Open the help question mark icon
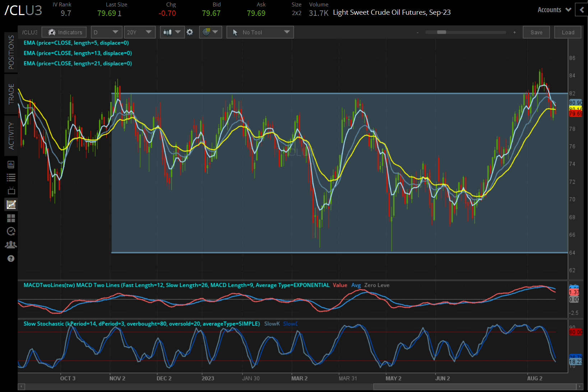Image resolution: width=588 pixels, height=392 pixels. 11,258
